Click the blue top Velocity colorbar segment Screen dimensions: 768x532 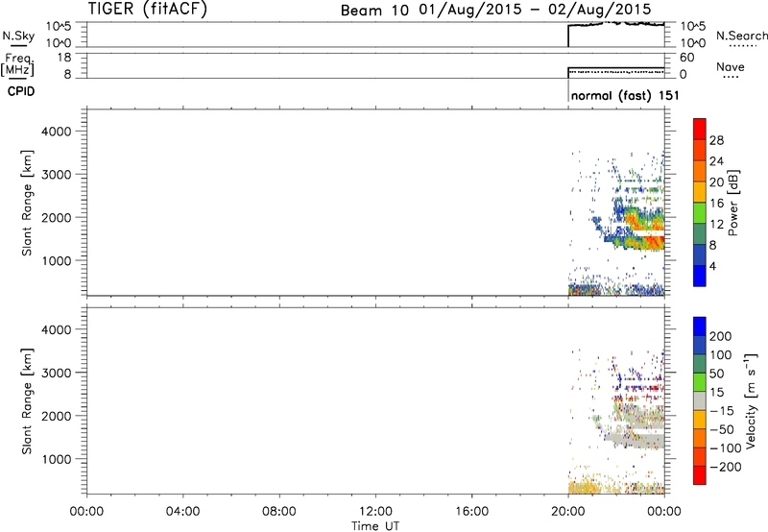(x=700, y=326)
